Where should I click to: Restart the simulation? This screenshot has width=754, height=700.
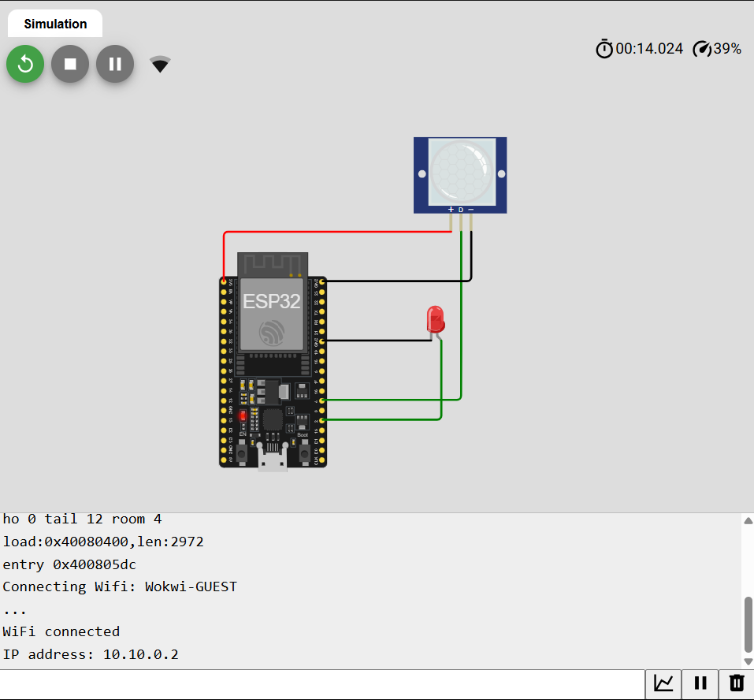pos(24,64)
